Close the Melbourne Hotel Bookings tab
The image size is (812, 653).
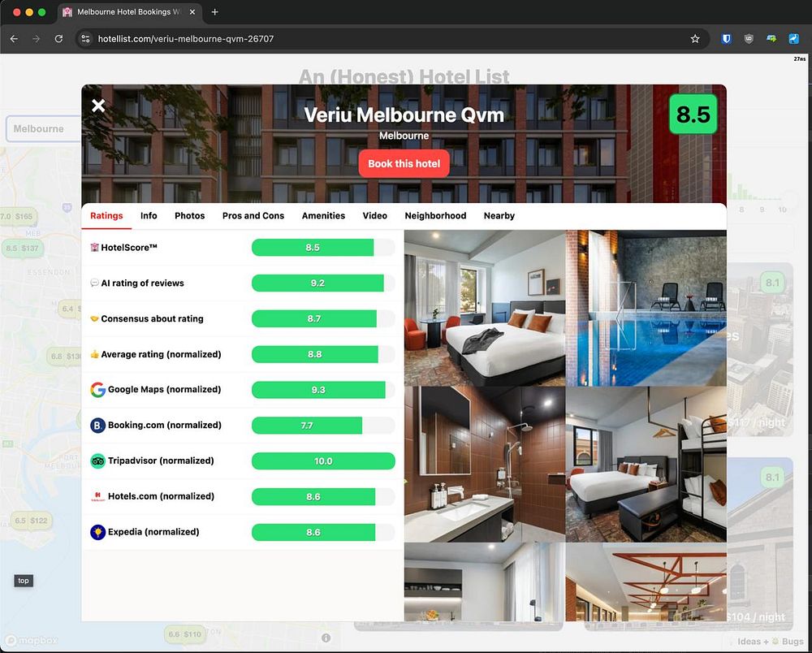coord(192,11)
